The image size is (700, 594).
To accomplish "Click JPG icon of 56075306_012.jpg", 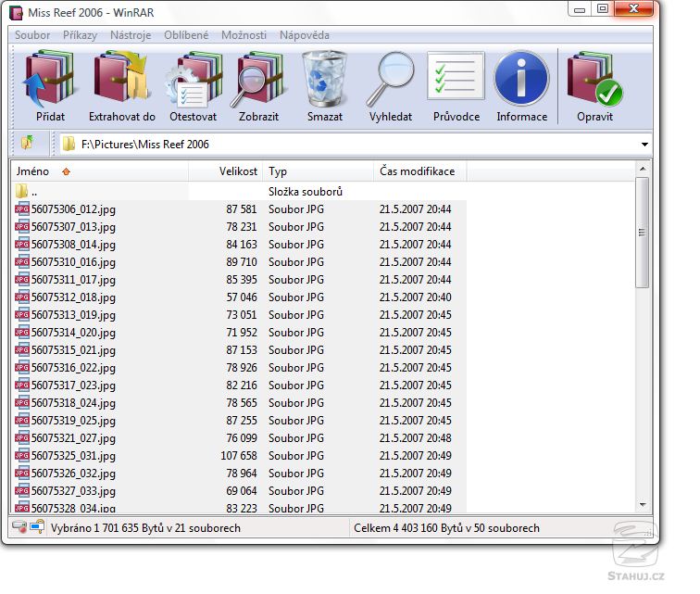I will [22, 209].
